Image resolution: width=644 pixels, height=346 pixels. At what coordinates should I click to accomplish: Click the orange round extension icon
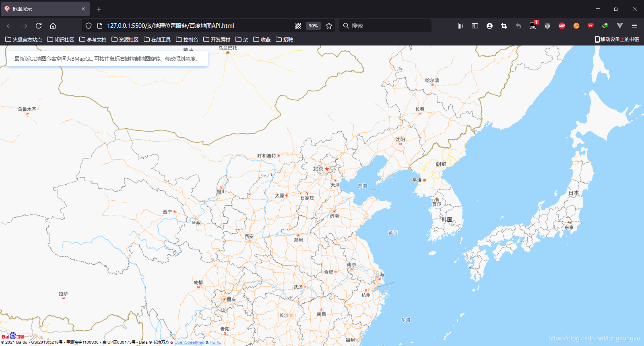point(576,26)
